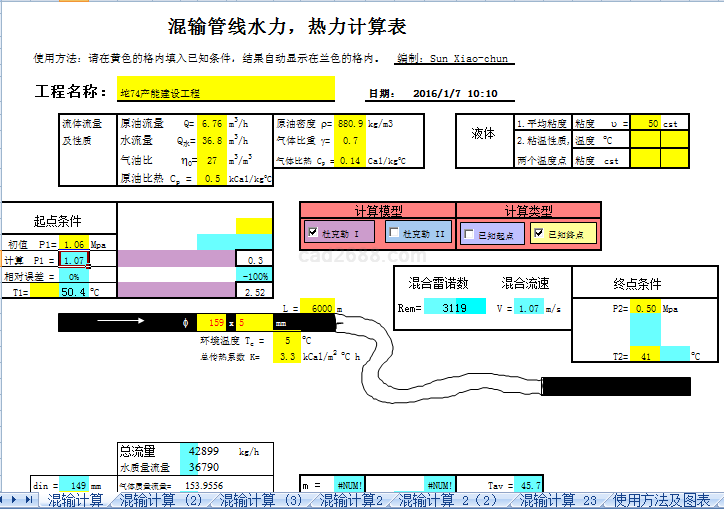This screenshot has width=724, height=509.
Task: Select the project name cell 坨74产能建设工程
Action: (x=225, y=92)
